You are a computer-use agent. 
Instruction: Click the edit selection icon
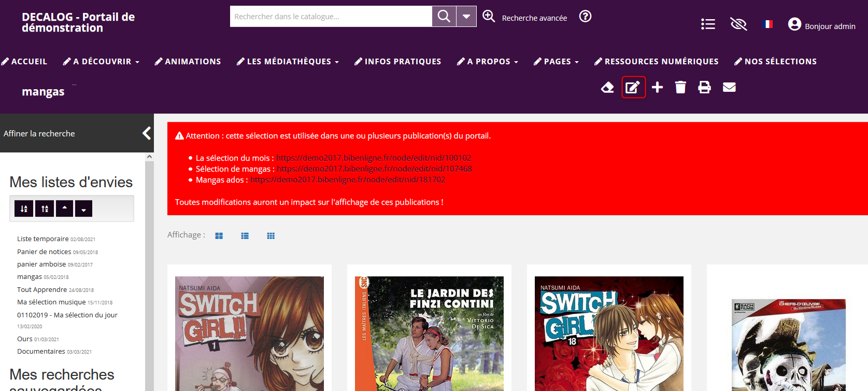[x=633, y=87]
